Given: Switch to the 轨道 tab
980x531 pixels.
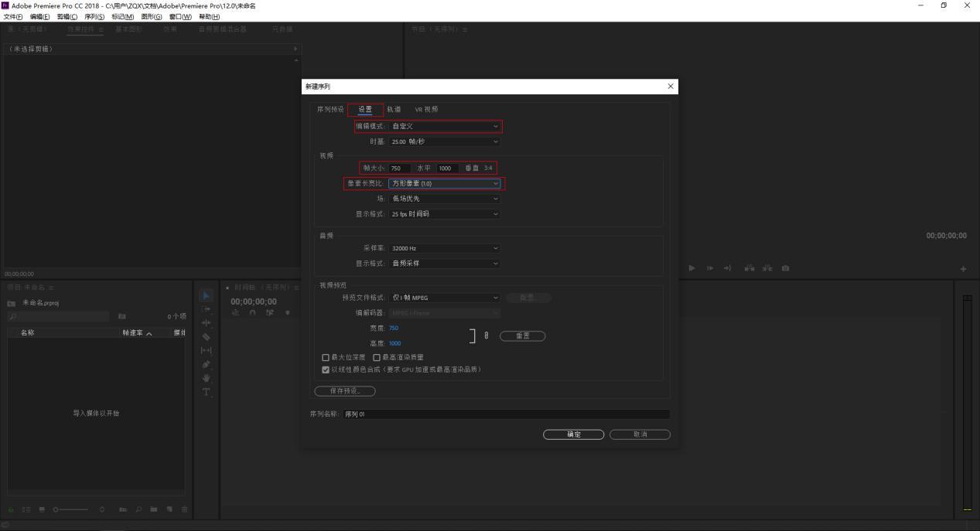Looking at the screenshot, I should [394, 110].
